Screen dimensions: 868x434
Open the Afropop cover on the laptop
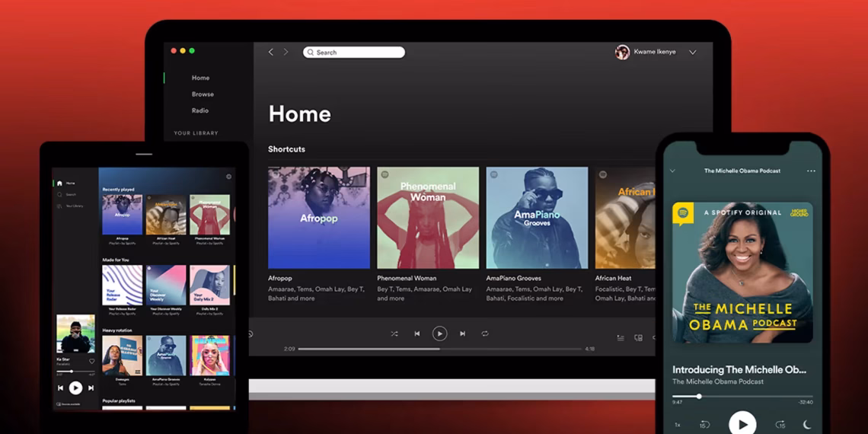(x=319, y=218)
